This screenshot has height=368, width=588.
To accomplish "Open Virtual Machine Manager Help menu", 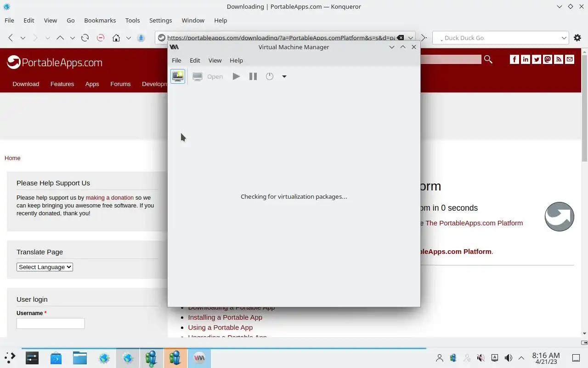I will (x=236, y=60).
